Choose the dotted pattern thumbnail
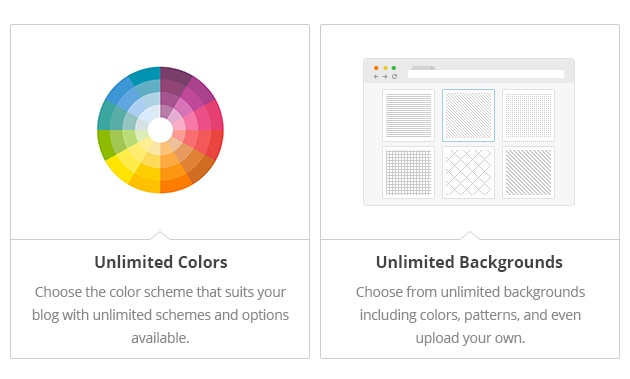Image resolution: width=630 pixels, height=379 pixels. (x=528, y=115)
